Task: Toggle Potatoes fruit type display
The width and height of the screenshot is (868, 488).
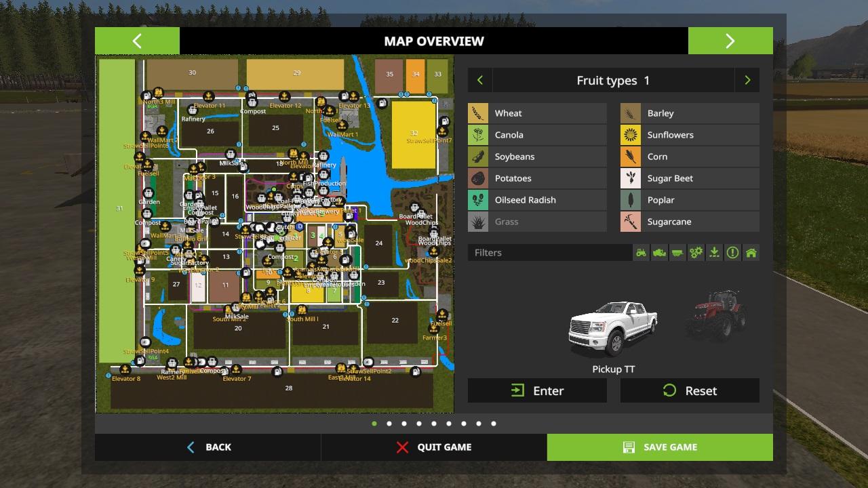Action: click(x=537, y=178)
